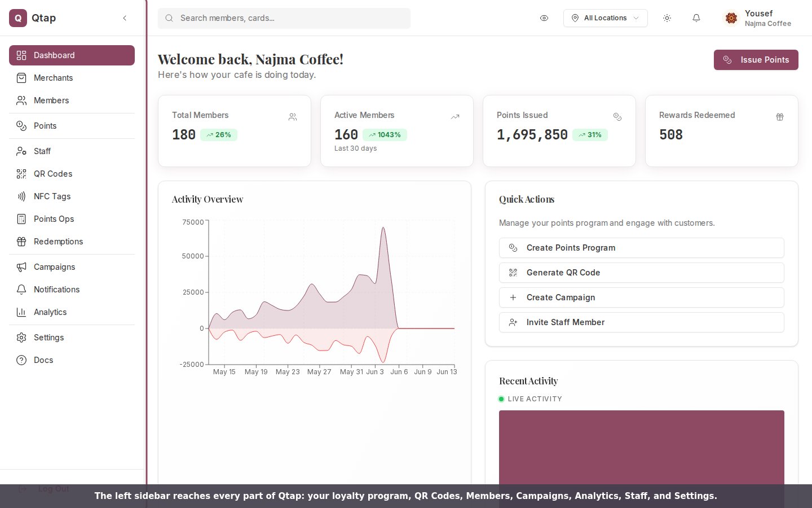Navigate to QR Codes in sidebar
This screenshot has height=508, width=812.
72,174
